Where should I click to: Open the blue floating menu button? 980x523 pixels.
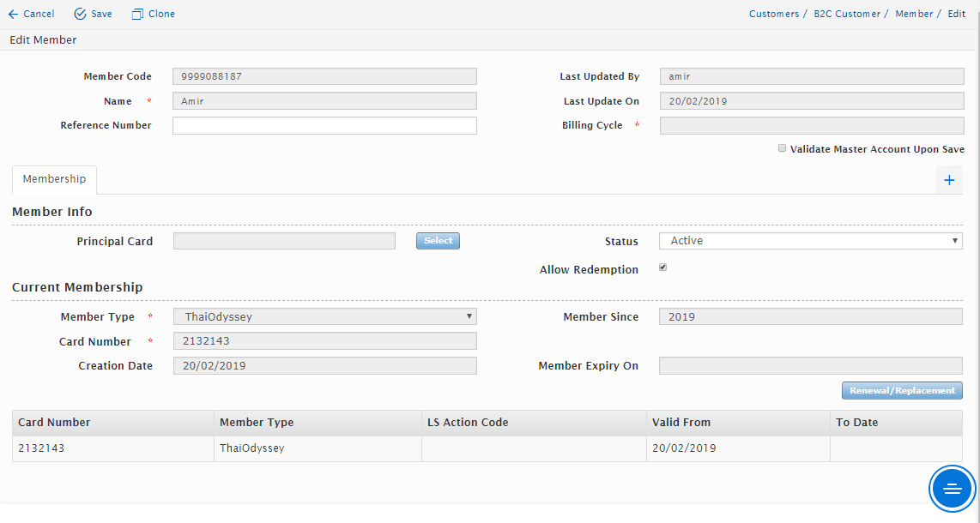[952, 489]
